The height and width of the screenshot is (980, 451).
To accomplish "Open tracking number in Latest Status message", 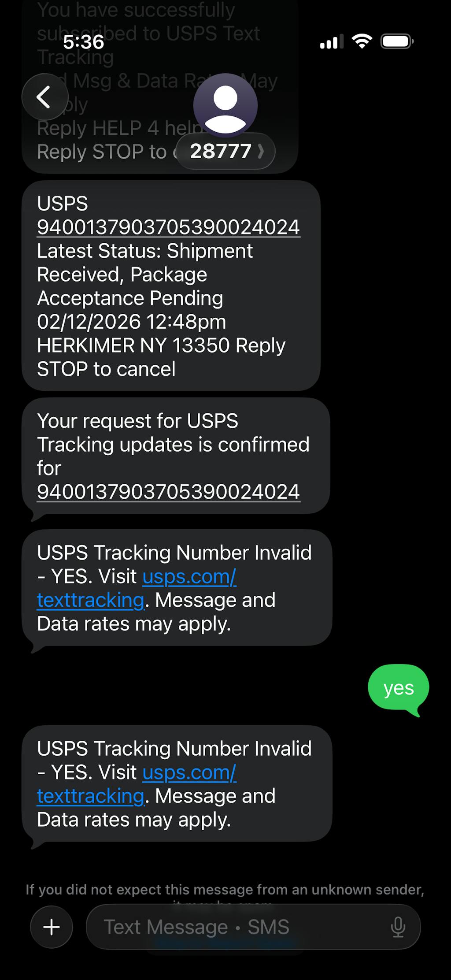I will [x=168, y=227].
